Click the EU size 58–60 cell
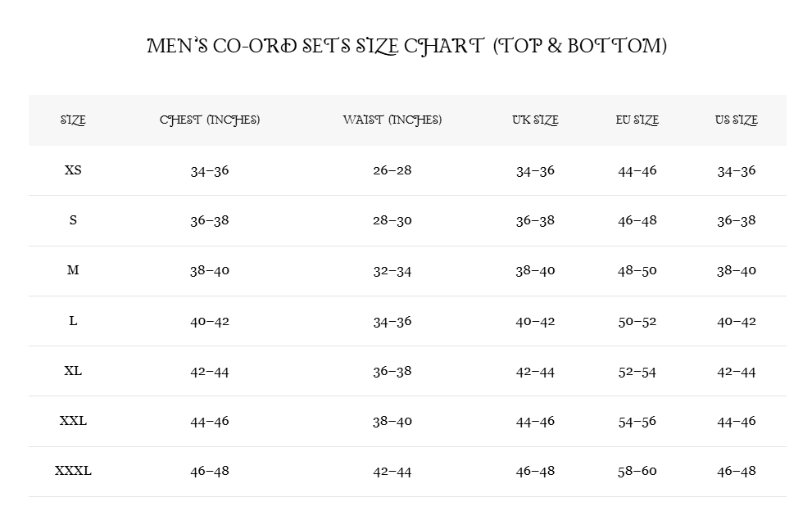812x520 pixels. tap(637, 471)
